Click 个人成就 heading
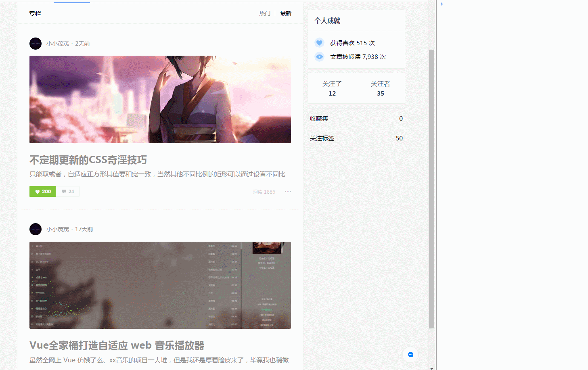The width and height of the screenshot is (588, 370). [327, 21]
